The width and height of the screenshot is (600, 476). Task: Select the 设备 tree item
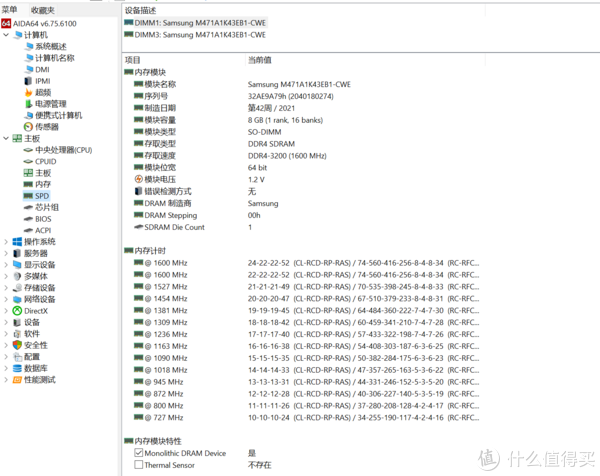(32, 322)
